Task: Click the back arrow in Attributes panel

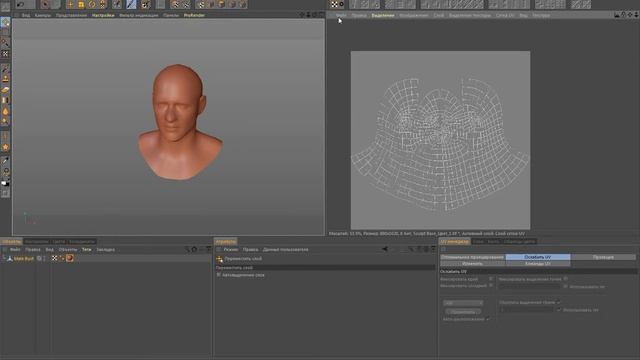Action: (x=384, y=249)
